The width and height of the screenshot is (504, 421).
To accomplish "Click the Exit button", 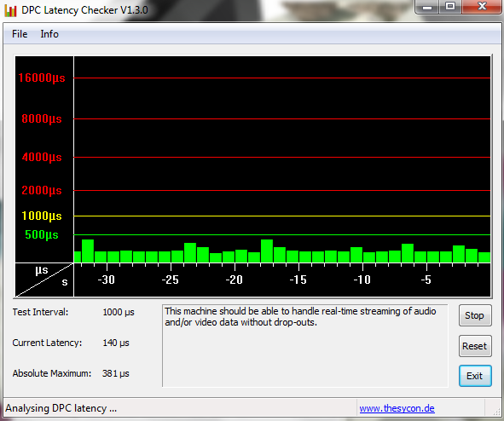I will click(475, 376).
